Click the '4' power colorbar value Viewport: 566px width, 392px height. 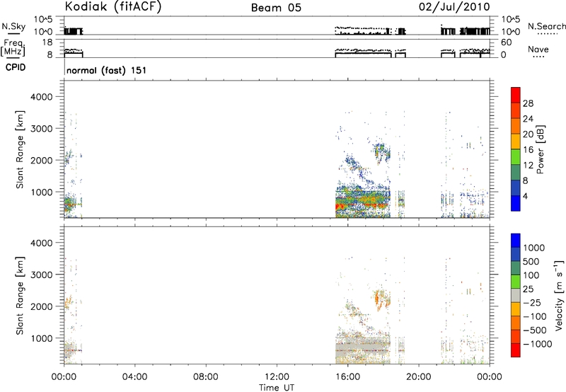click(525, 197)
